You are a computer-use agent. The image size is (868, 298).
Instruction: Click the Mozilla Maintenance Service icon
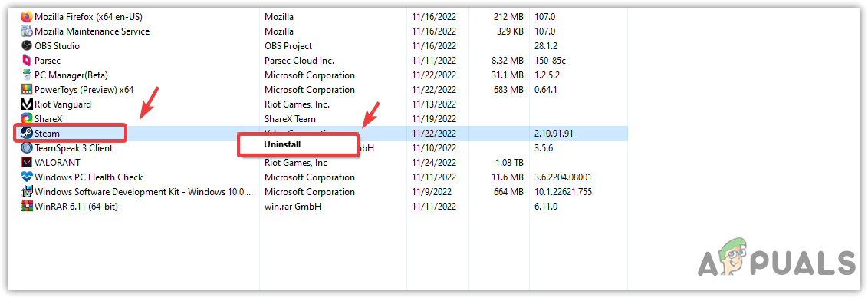click(27, 31)
